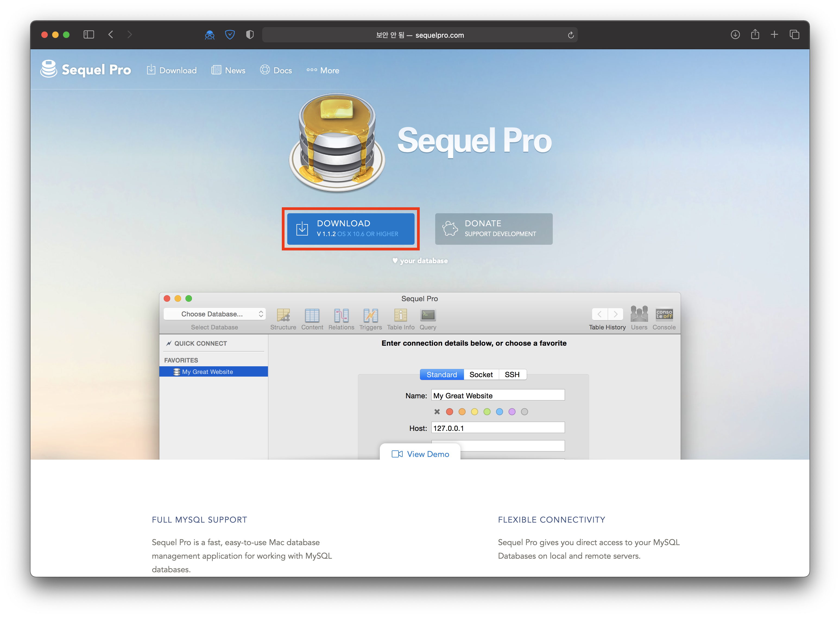Select the Query toolbar icon
Image resolution: width=840 pixels, height=617 pixels.
(x=428, y=319)
